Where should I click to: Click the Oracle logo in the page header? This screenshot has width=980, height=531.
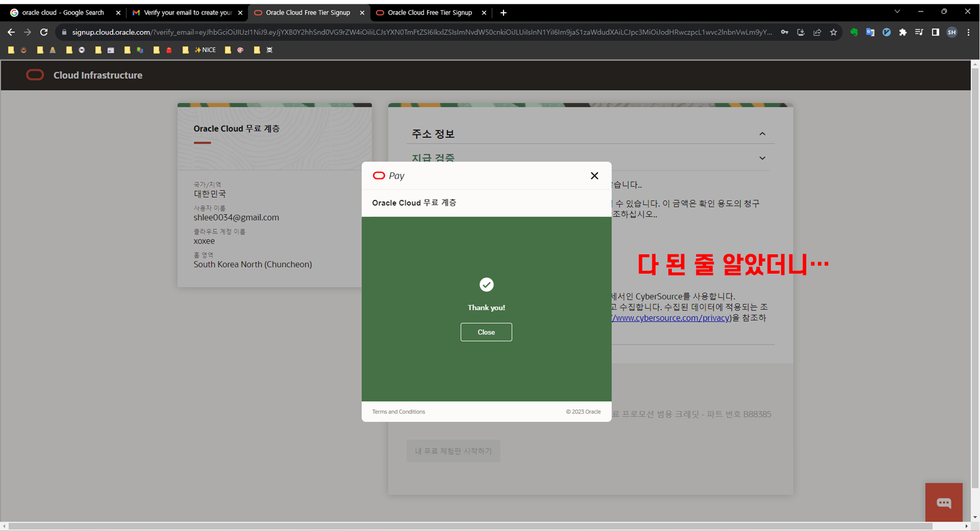[x=35, y=75]
